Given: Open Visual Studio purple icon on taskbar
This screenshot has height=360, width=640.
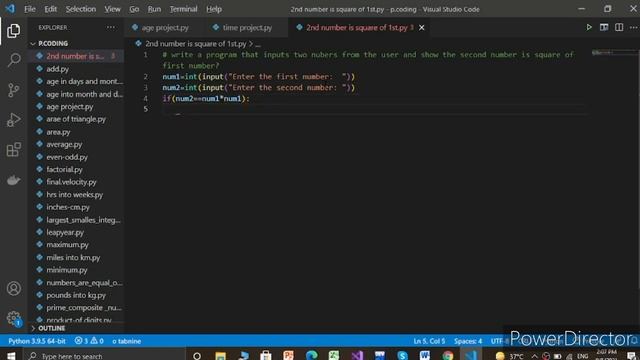Looking at the screenshot, I should point(357,356).
